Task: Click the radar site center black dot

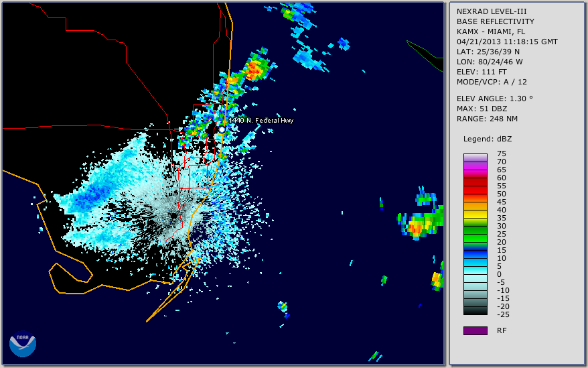Action: (x=174, y=216)
